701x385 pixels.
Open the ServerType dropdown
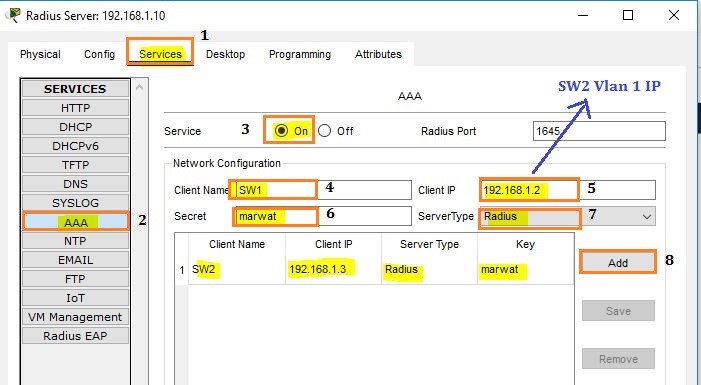pos(568,216)
